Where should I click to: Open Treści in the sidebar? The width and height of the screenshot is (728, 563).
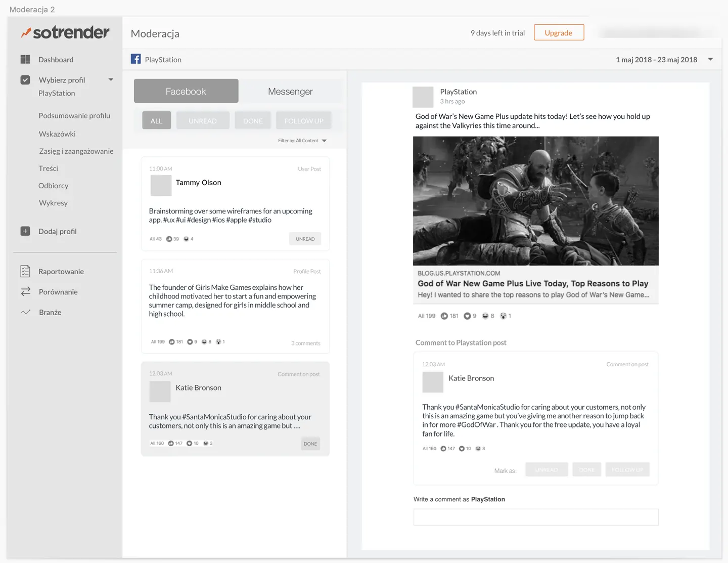click(48, 168)
